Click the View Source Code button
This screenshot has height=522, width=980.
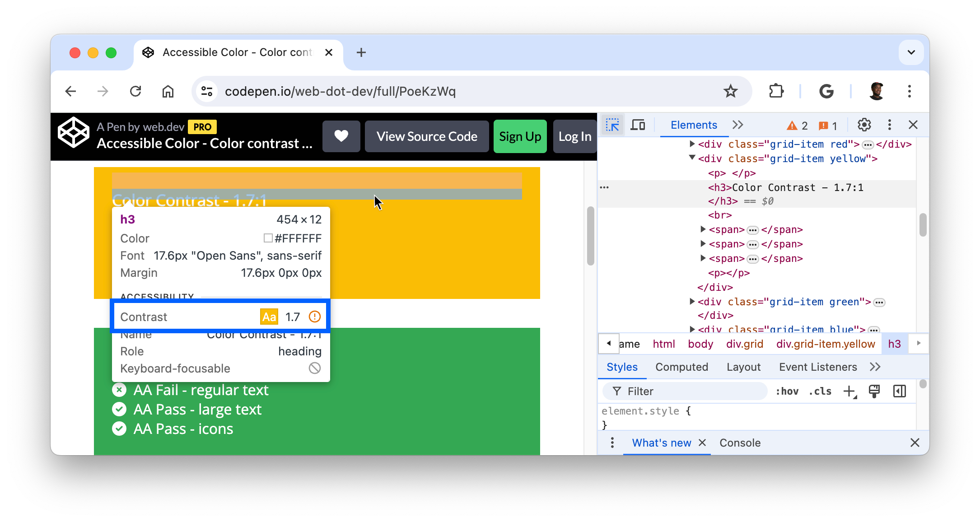pyautogui.click(x=427, y=136)
